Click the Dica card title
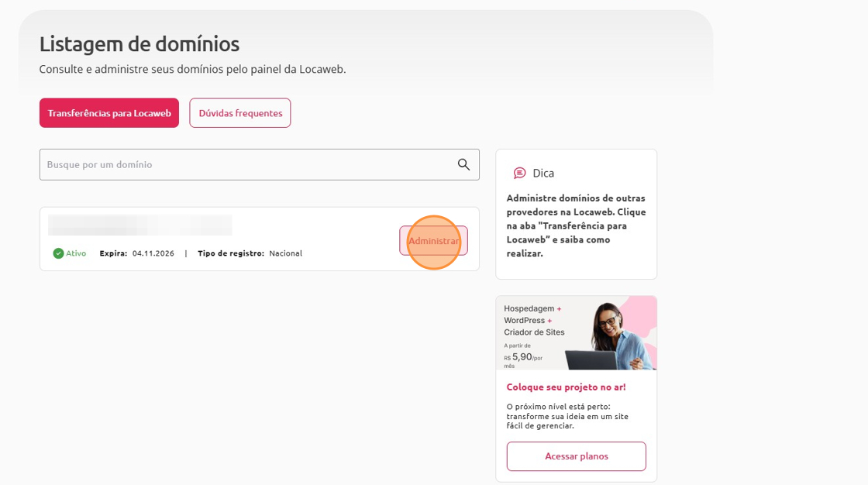Image resolution: width=868 pixels, height=485 pixels. coord(543,173)
